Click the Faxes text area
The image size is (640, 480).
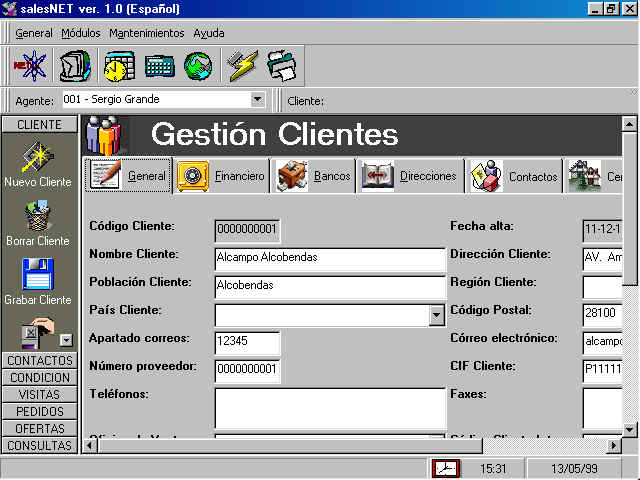(x=602, y=407)
